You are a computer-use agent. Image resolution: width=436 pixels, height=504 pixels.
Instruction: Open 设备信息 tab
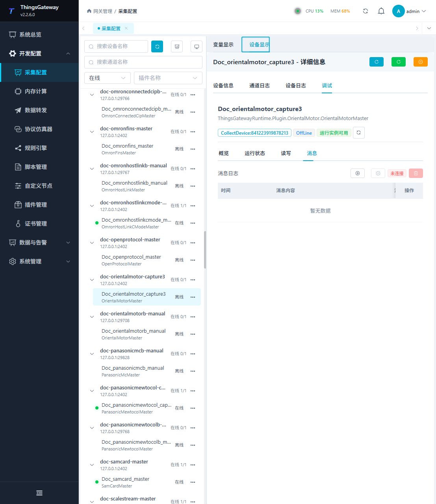(223, 85)
